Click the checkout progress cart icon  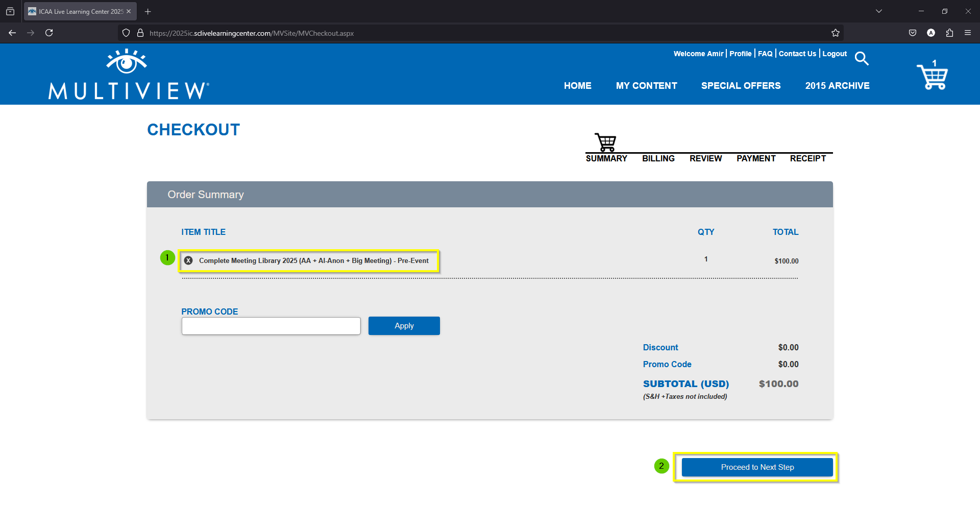click(606, 142)
